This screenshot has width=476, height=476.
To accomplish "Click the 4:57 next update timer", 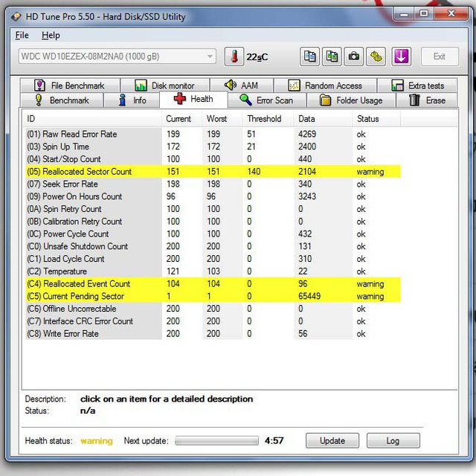I will (274, 440).
